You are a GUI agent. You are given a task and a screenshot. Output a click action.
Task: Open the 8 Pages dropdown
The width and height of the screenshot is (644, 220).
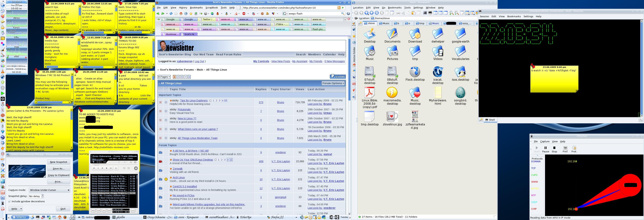pyautogui.click(x=164, y=77)
